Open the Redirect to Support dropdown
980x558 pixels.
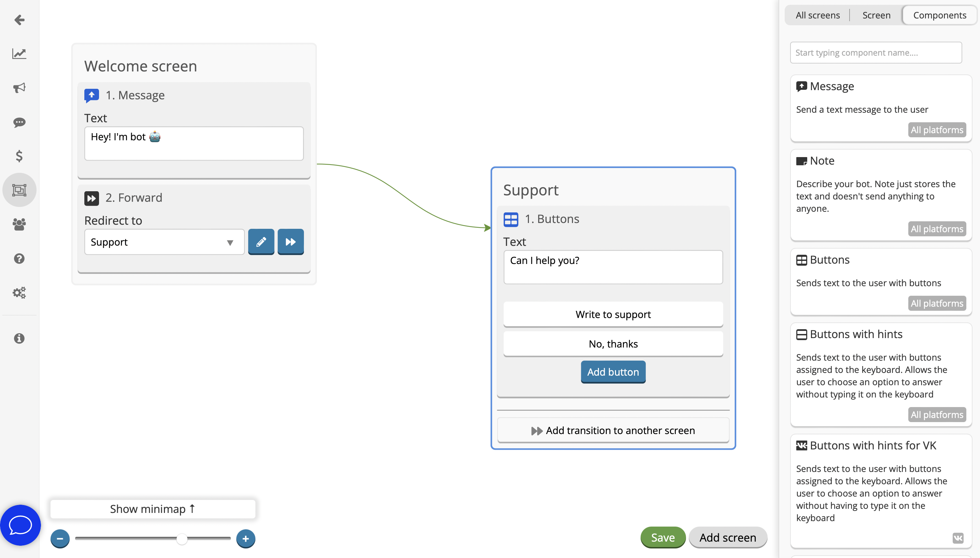[164, 242]
